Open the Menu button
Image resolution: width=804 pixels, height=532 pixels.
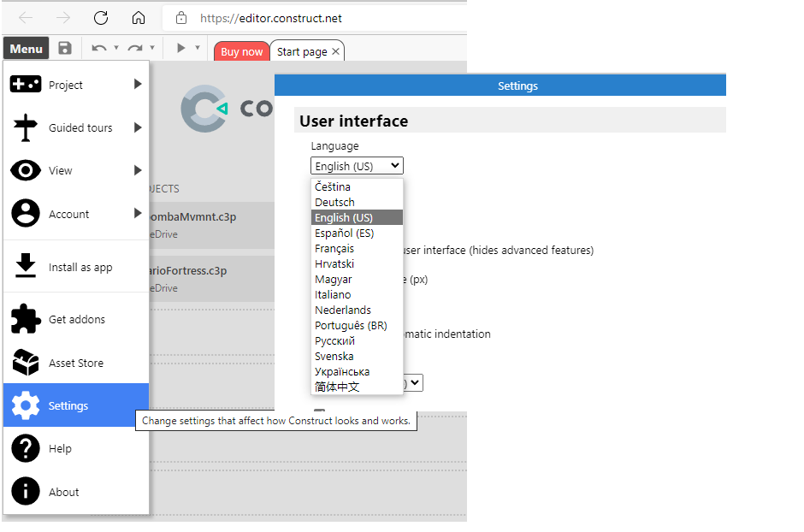click(x=27, y=49)
